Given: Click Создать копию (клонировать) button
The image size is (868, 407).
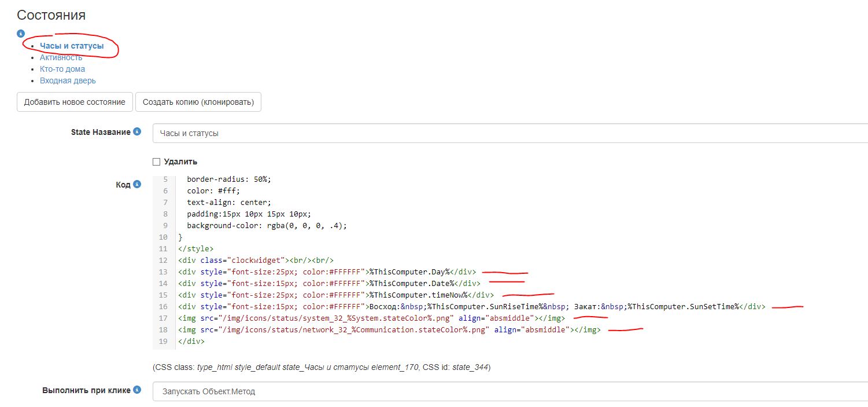Looking at the screenshot, I should [198, 102].
